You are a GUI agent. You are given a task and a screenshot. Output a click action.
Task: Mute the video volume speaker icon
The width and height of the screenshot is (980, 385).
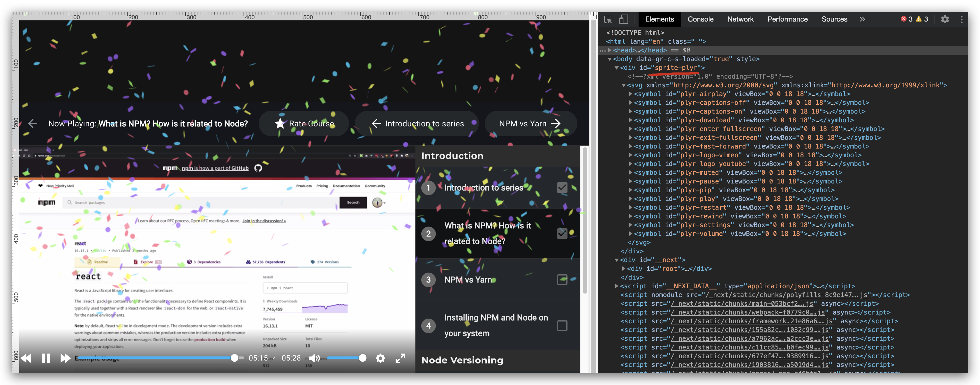[x=314, y=358]
